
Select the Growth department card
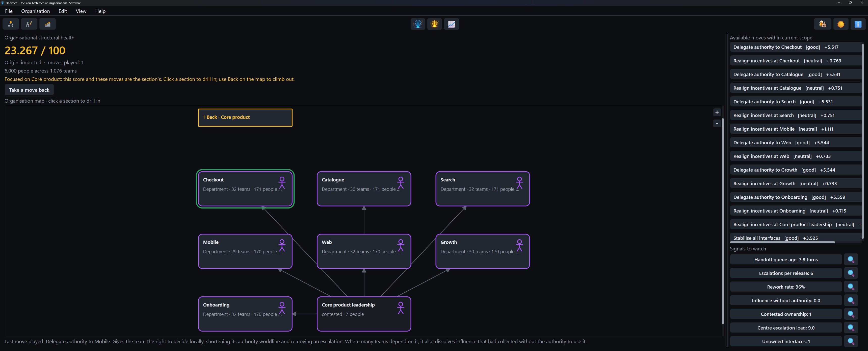(x=483, y=251)
